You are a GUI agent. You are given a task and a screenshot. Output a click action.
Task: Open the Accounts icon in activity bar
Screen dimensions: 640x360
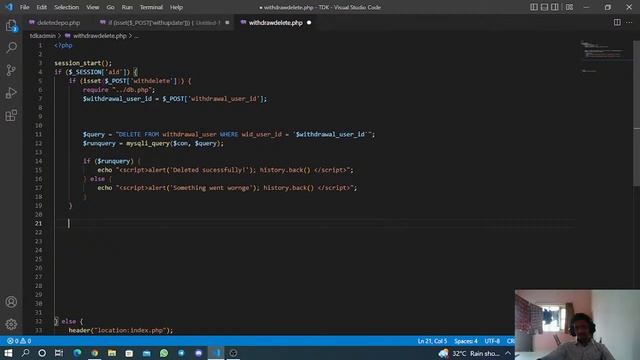click(11, 302)
